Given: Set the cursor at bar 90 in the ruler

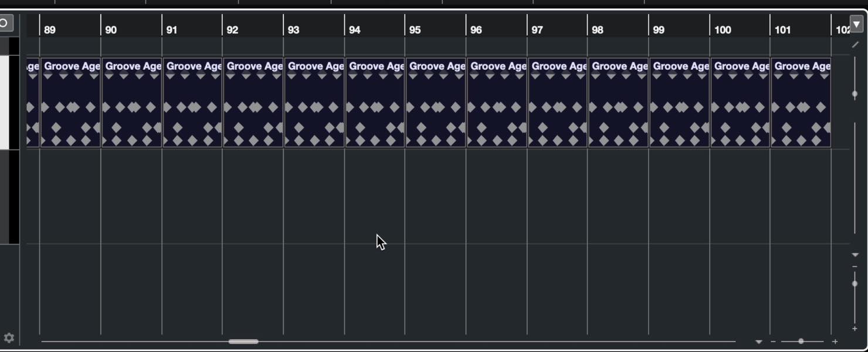Looking at the screenshot, I should coord(111,30).
